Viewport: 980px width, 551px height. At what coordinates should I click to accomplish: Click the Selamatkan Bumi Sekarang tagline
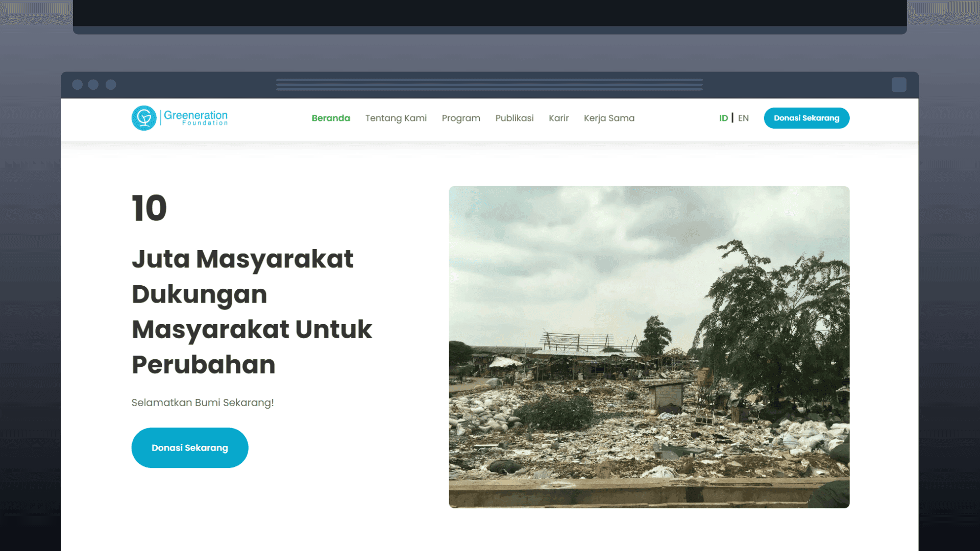tap(202, 403)
